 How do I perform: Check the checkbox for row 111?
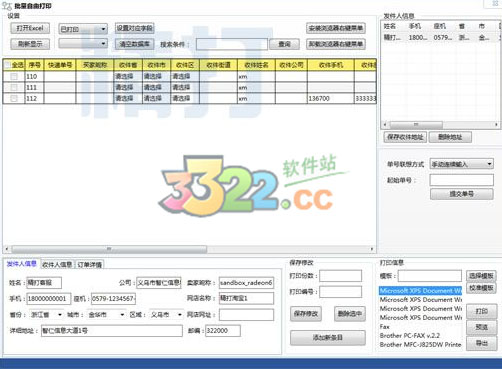(14, 87)
